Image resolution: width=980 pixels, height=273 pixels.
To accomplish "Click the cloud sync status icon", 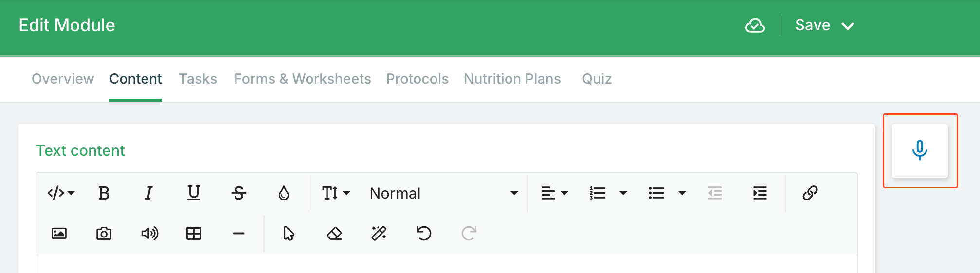I will pyautogui.click(x=755, y=25).
